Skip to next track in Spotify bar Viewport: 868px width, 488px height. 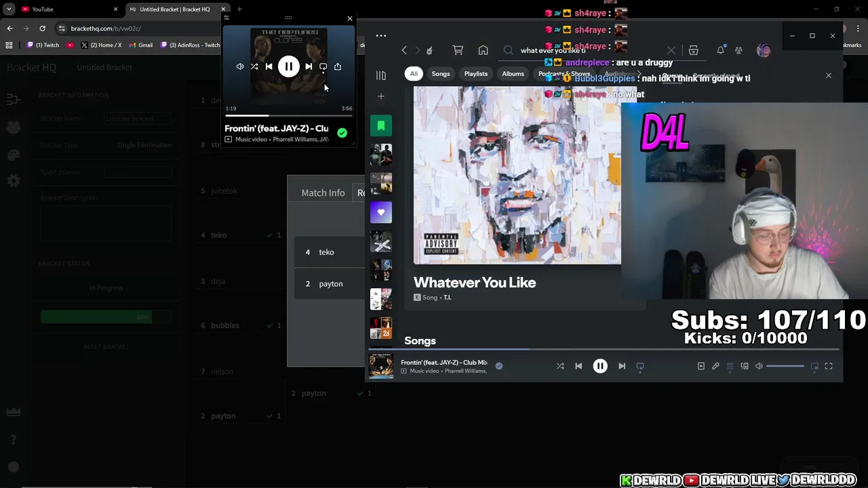pyautogui.click(x=622, y=366)
